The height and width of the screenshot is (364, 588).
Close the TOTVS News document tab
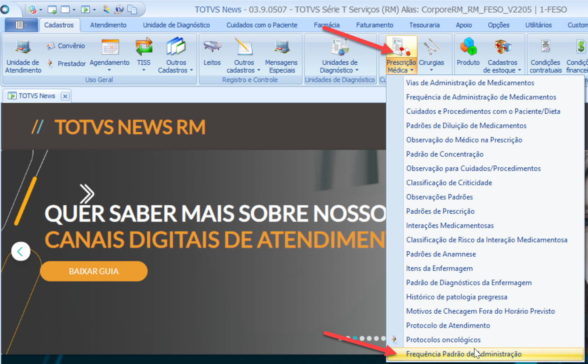click(x=65, y=96)
